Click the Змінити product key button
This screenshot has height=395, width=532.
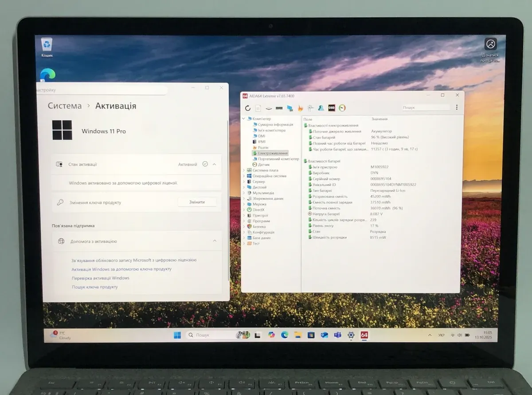(197, 202)
